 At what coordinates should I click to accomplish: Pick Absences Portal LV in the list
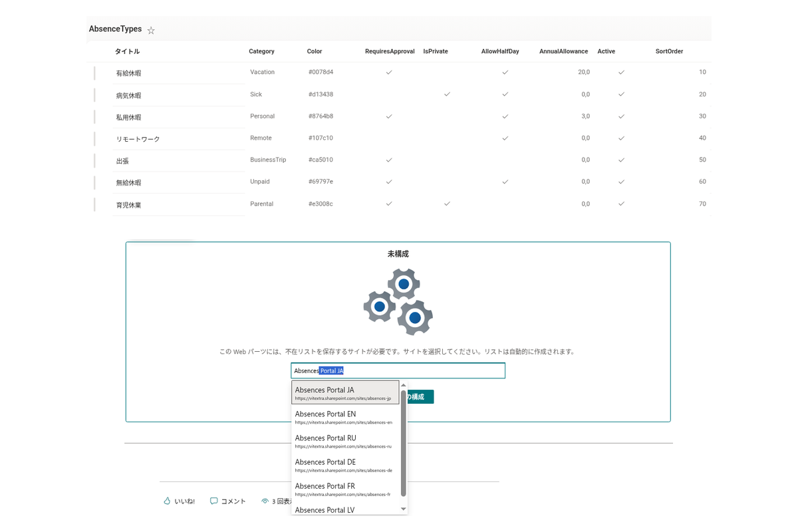coord(345,509)
